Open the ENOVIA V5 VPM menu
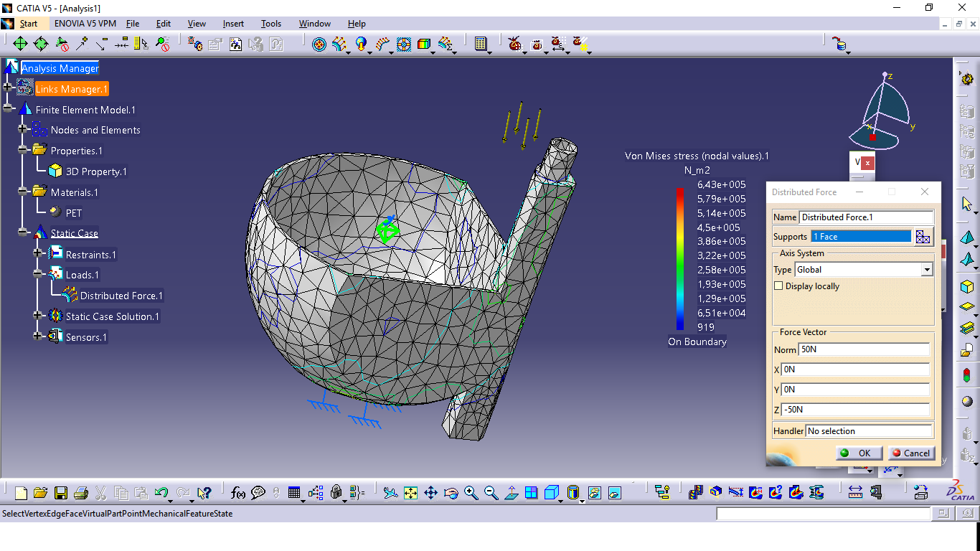 click(85, 24)
